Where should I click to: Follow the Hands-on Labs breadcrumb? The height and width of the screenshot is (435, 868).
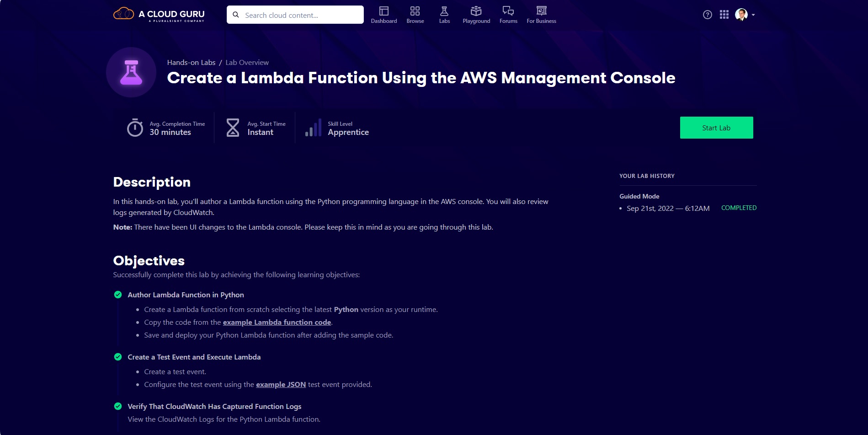point(191,63)
